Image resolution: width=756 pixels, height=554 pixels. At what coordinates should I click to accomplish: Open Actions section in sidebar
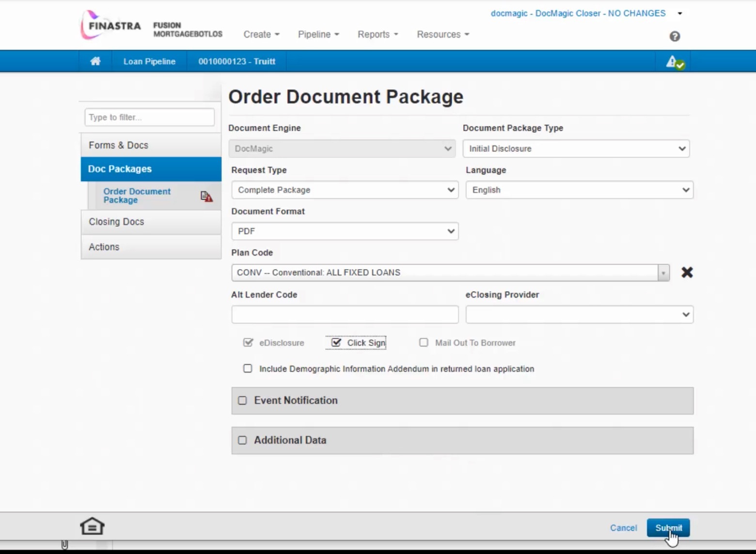(x=151, y=247)
